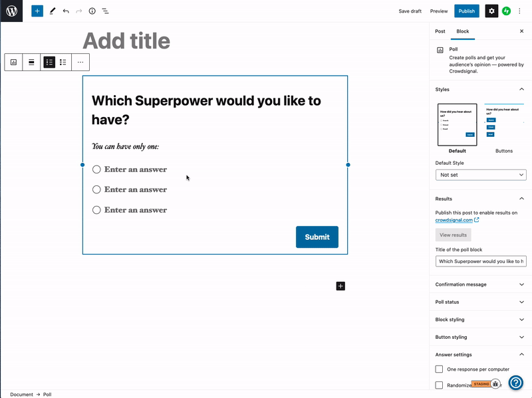
Task: Expand the Button styling section
Action: point(481,337)
